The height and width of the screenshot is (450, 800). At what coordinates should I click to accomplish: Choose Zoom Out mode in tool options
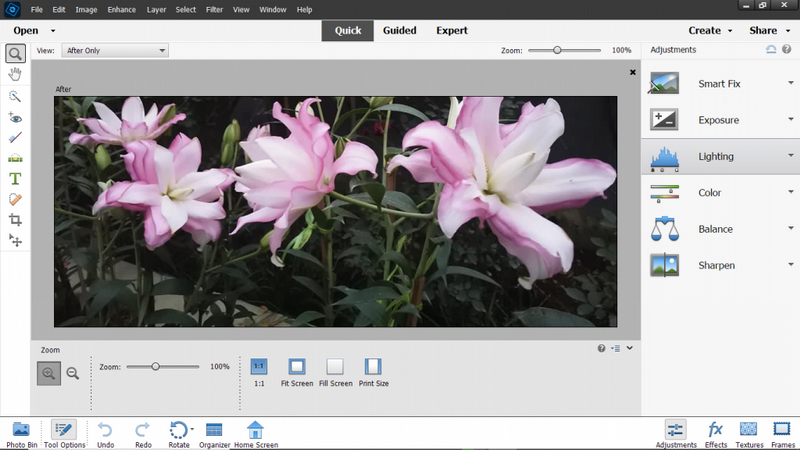tap(73, 373)
